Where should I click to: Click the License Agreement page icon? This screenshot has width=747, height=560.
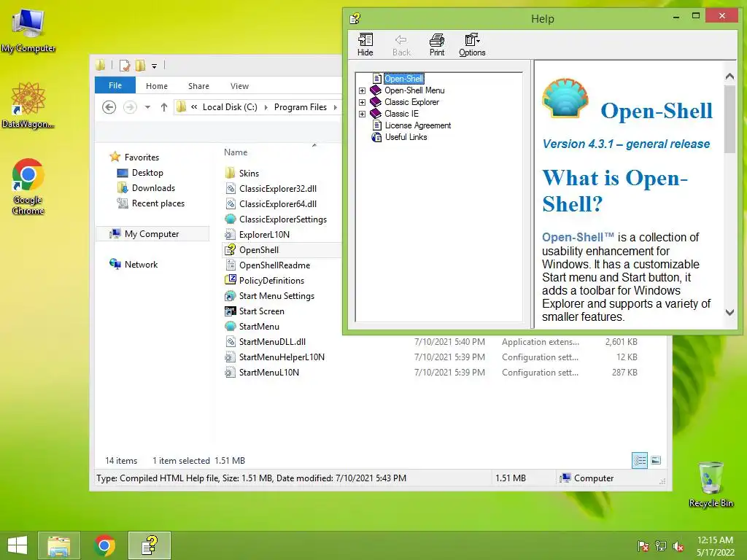click(x=377, y=125)
